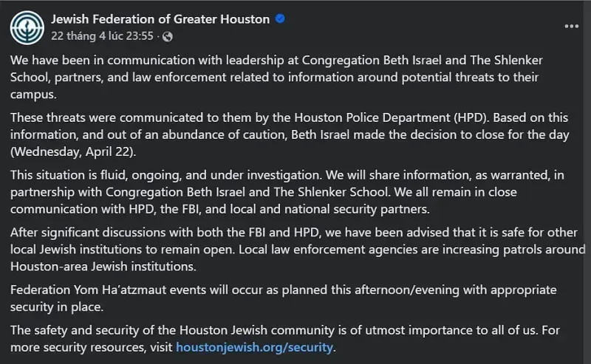Click the first paragraph mentioning The Shlenker School partners

281,77
